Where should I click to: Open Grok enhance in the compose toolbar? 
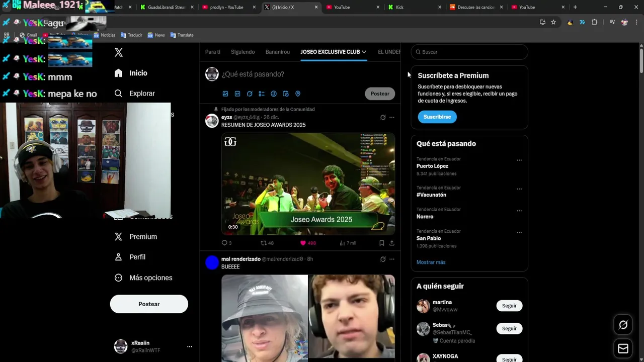tap(250, 94)
